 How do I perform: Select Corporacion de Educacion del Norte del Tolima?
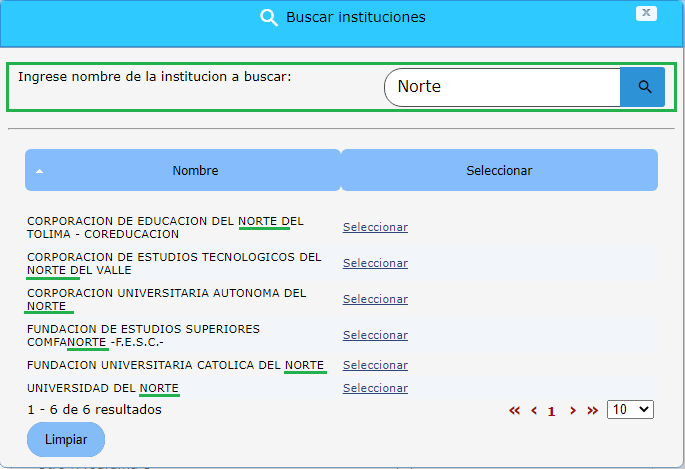375,227
